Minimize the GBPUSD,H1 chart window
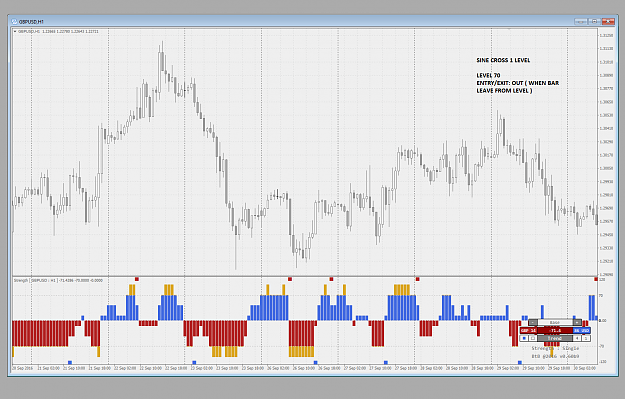The image size is (625, 399). coord(581,21)
